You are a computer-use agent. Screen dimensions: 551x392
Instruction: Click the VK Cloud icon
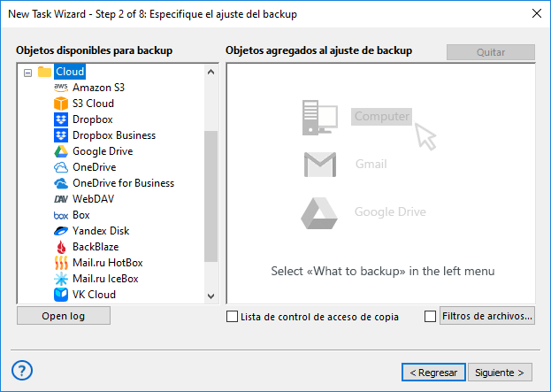tap(61, 295)
